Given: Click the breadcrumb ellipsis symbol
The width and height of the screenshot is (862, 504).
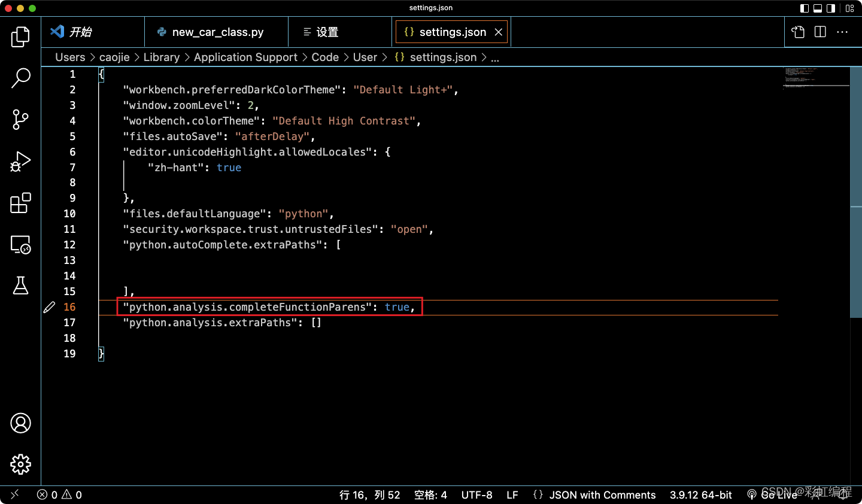Looking at the screenshot, I should tap(495, 58).
